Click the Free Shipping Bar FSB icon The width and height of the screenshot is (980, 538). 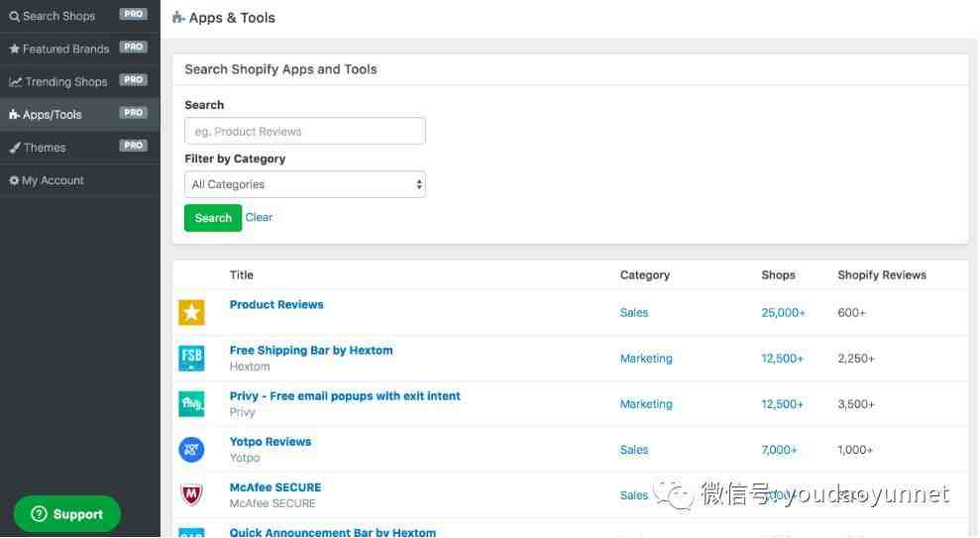point(191,359)
